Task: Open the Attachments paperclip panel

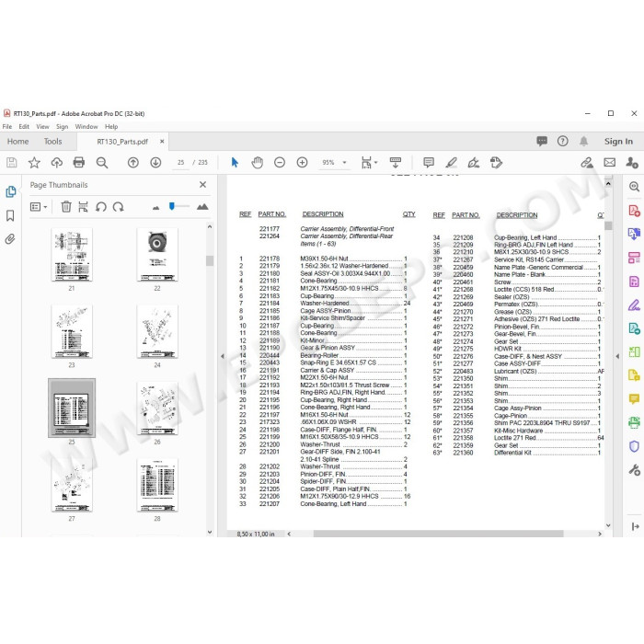Action: [x=10, y=239]
